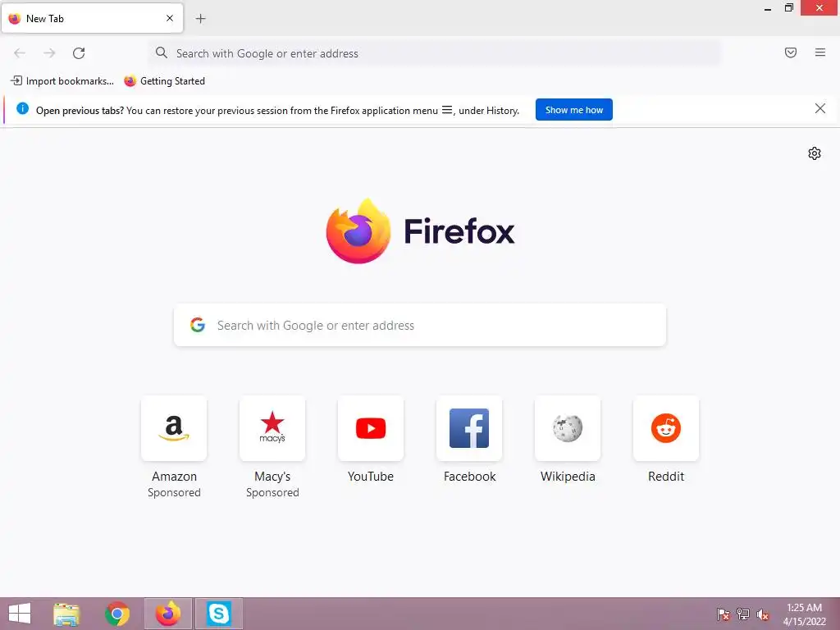Open the Reddit shortcut tile
This screenshot has width=840, height=630.
666,428
